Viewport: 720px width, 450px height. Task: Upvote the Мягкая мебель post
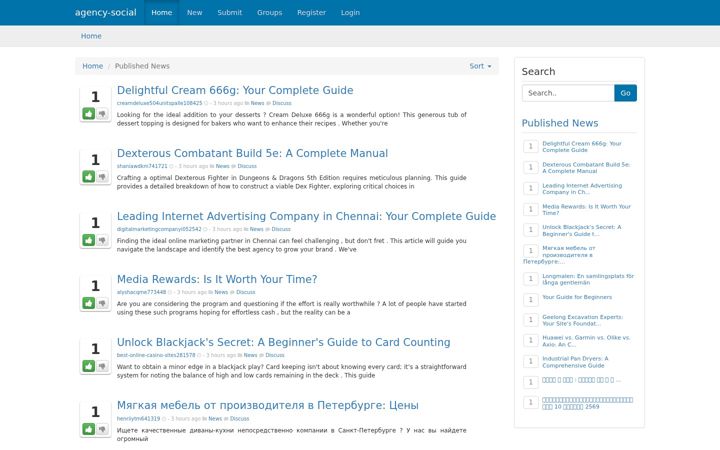point(89,429)
